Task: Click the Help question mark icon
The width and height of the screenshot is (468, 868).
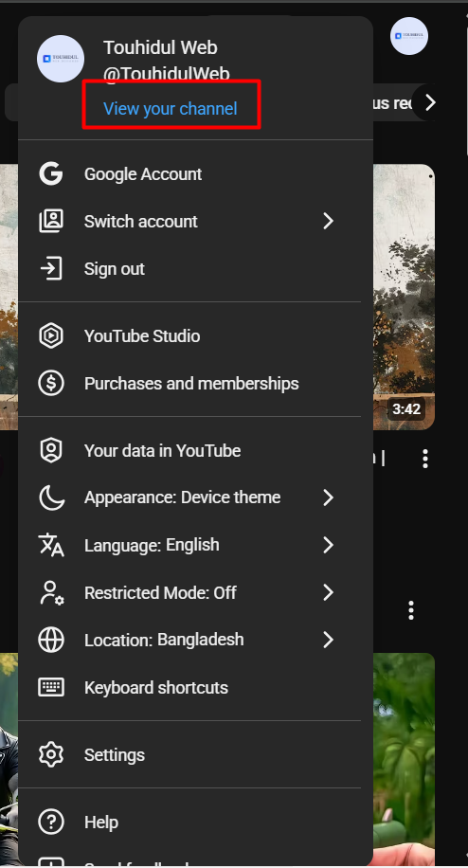Action: point(51,822)
